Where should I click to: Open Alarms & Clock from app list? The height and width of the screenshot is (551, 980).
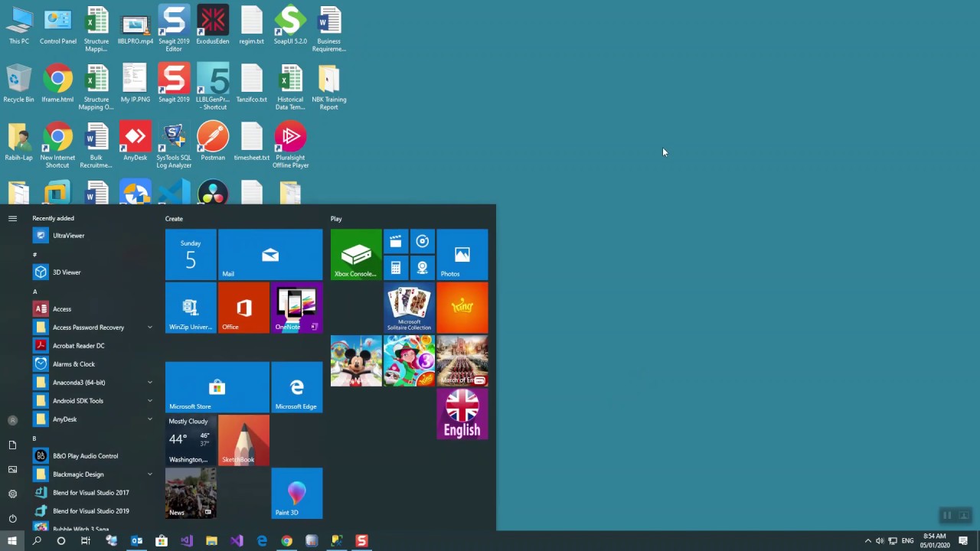click(x=93, y=364)
